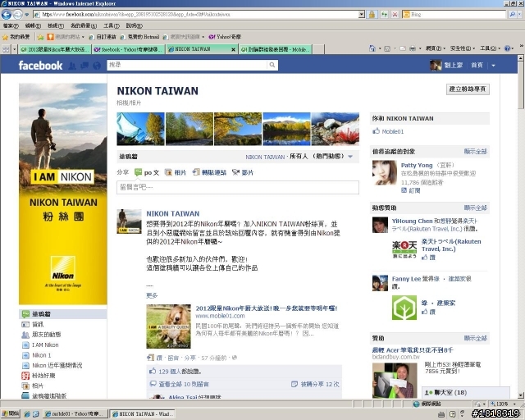The height and width of the screenshot is (420, 525).
Task: Expand the wall filter 所有人 dropdown
Action: tap(350, 157)
